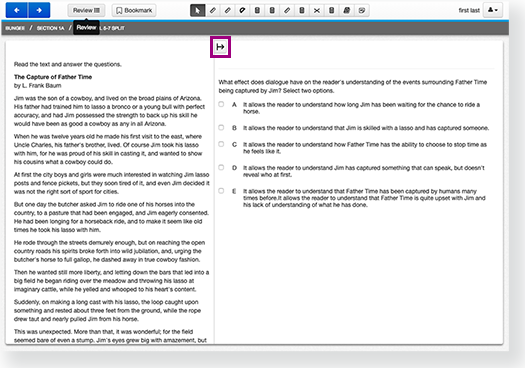Click paragraph starting 'When he was twelve years old'
525x368 pixels.
(x=108, y=149)
